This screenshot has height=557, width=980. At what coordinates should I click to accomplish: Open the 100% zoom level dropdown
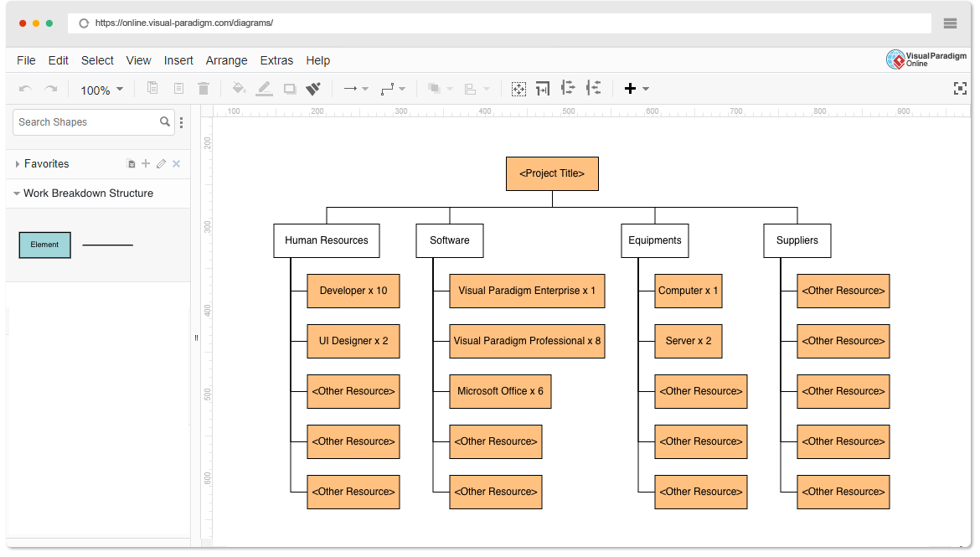click(x=101, y=90)
